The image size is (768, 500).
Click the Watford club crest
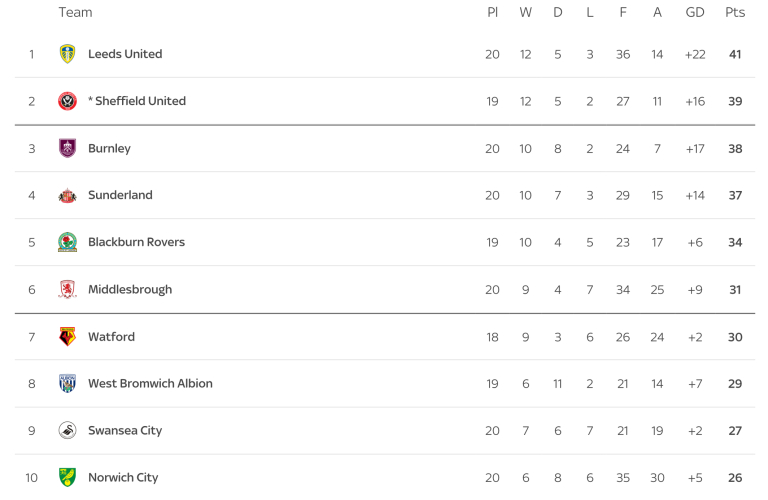coord(67,337)
